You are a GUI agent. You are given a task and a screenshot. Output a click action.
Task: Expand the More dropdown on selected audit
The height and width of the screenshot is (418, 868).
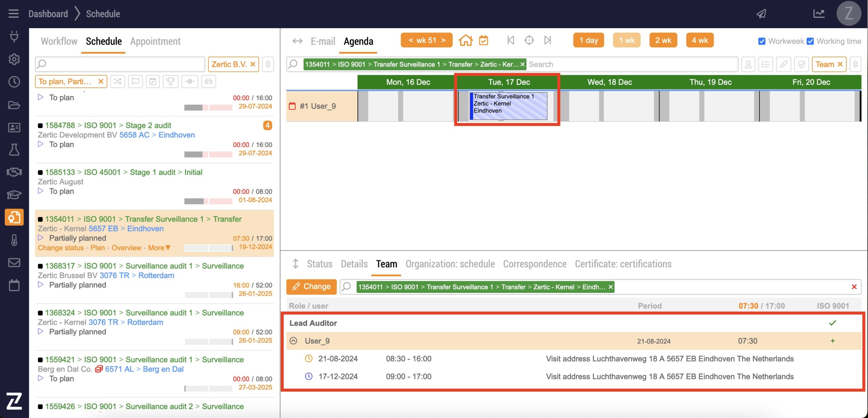159,248
